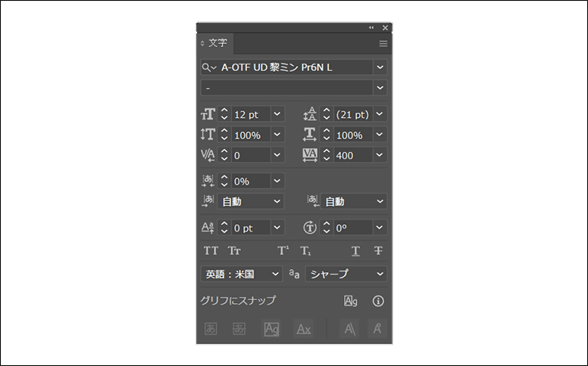This screenshot has width=588, height=366.
Task: Toggle All Caps (TT) formatting
Action: [x=211, y=251]
